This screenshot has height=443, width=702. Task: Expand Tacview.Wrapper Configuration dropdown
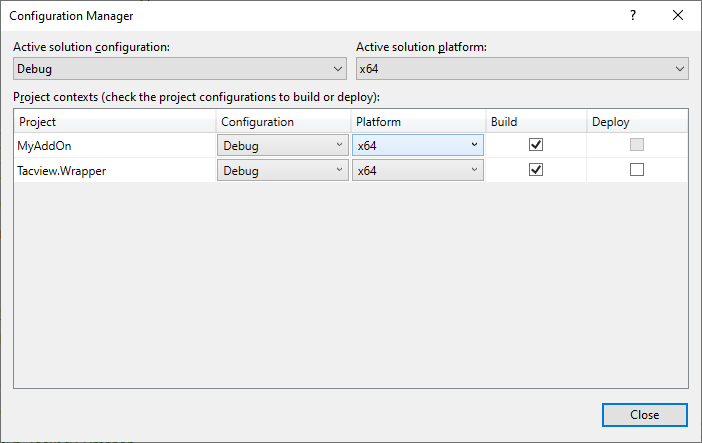pos(282,171)
